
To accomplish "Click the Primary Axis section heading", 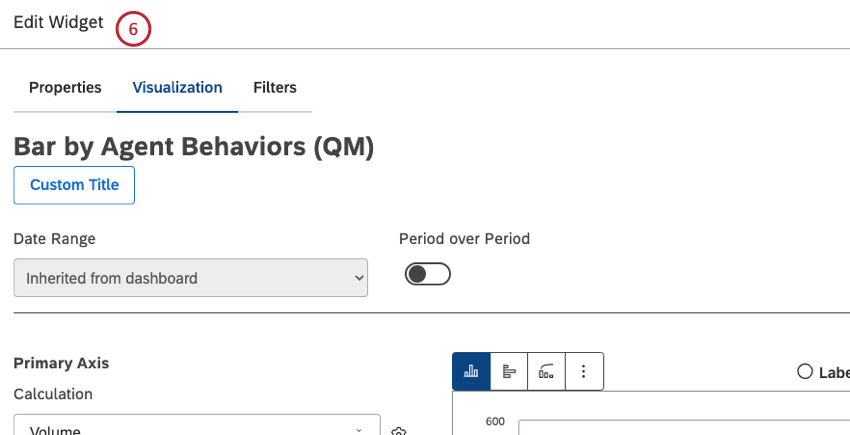I will [61, 363].
